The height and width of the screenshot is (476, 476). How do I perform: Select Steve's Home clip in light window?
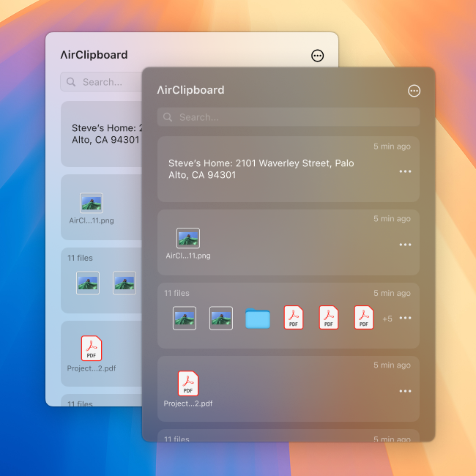[101, 134]
